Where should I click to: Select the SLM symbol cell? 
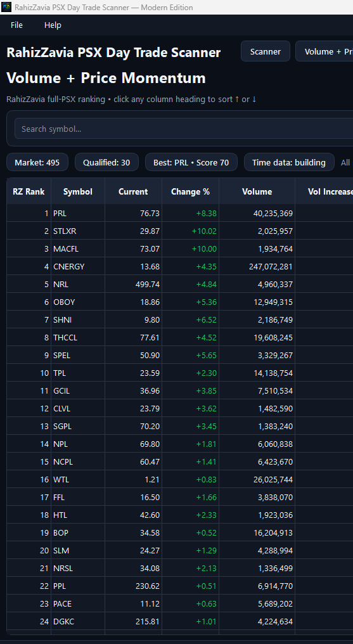(x=77, y=550)
